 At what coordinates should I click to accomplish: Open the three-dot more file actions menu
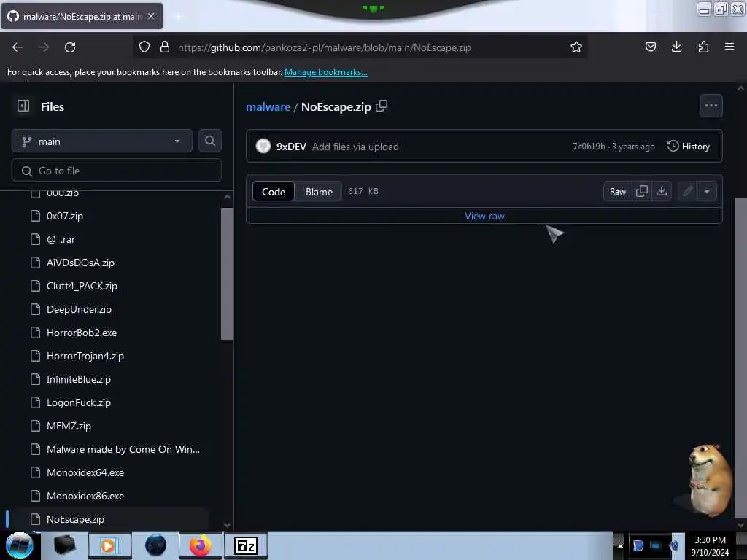pyautogui.click(x=711, y=106)
